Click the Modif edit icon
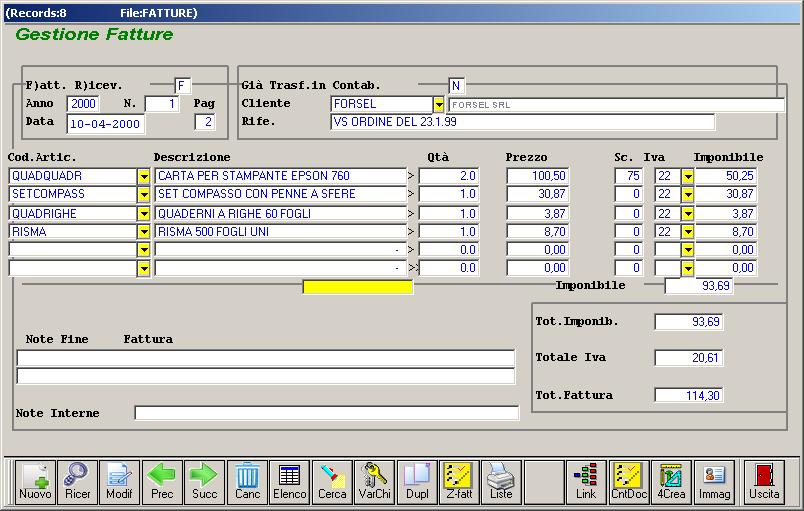 coord(119,482)
